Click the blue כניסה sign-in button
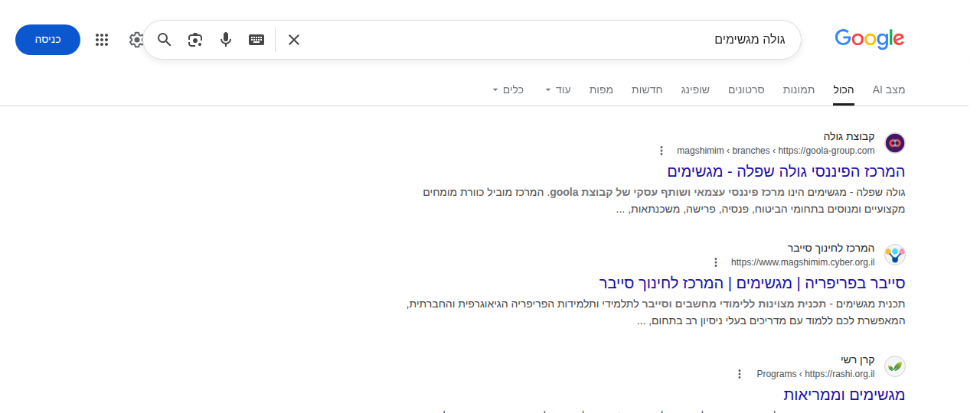The height and width of the screenshot is (413, 980). click(47, 40)
